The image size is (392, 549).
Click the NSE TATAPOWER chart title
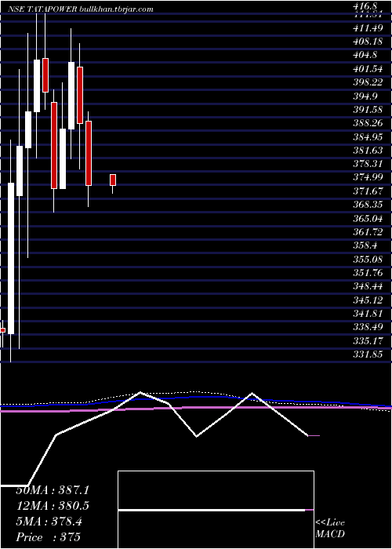tap(81, 9)
